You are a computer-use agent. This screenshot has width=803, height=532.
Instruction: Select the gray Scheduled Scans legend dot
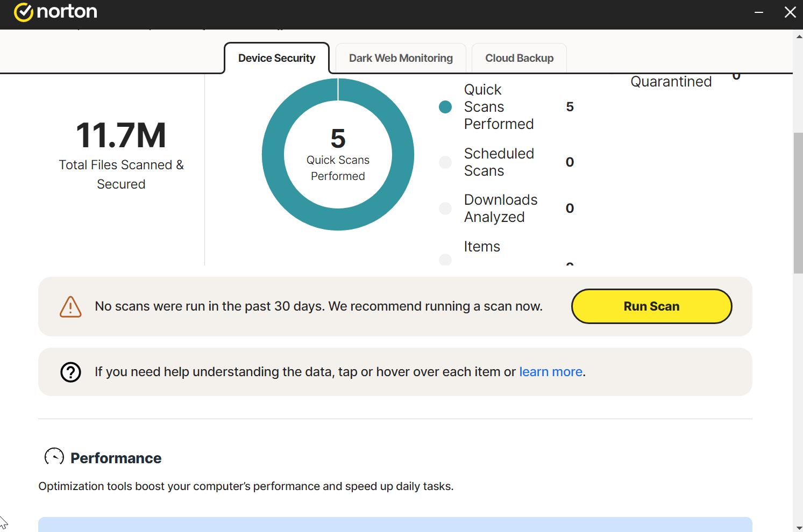[445, 162]
